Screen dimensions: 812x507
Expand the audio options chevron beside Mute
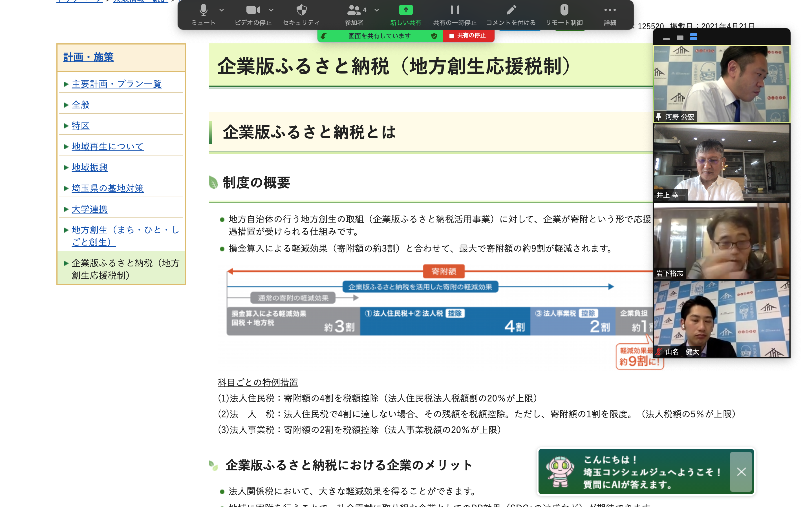221,10
